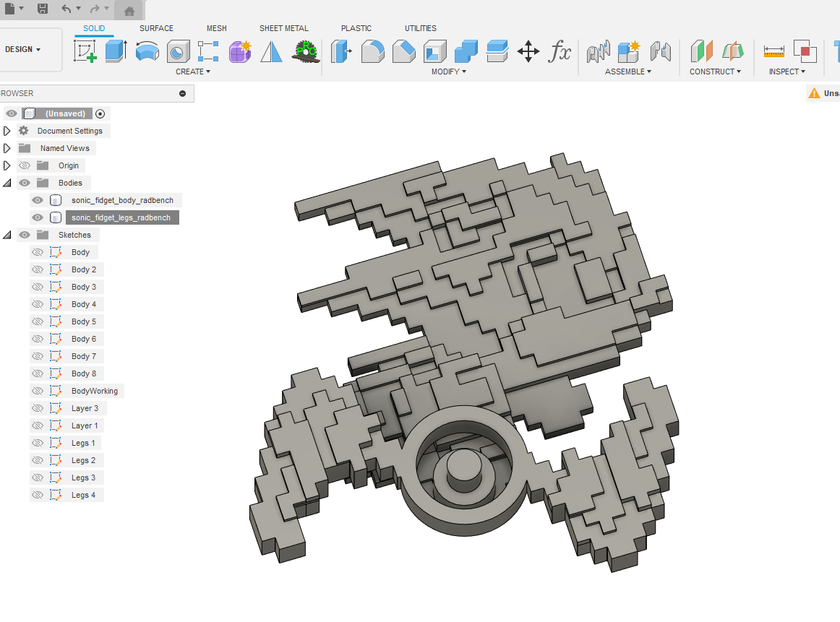This screenshot has height=622, width=840.
Task: Select the Create Sketch tool
Action: point(86,51)
